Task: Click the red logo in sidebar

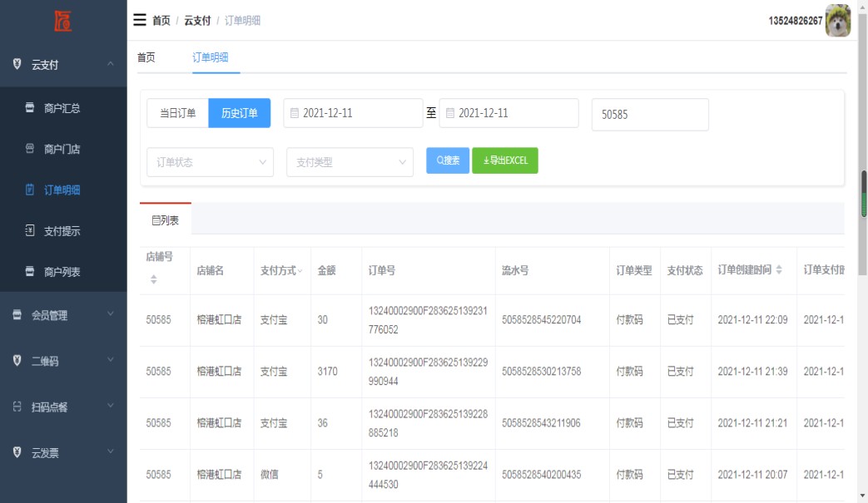Action: tap(63, 21)
